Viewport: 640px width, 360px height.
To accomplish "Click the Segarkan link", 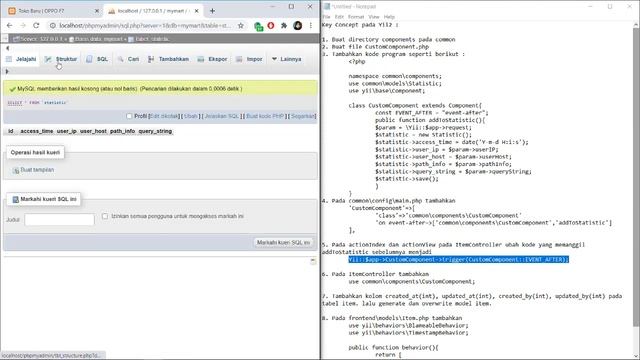I will (x=303, y=116).
